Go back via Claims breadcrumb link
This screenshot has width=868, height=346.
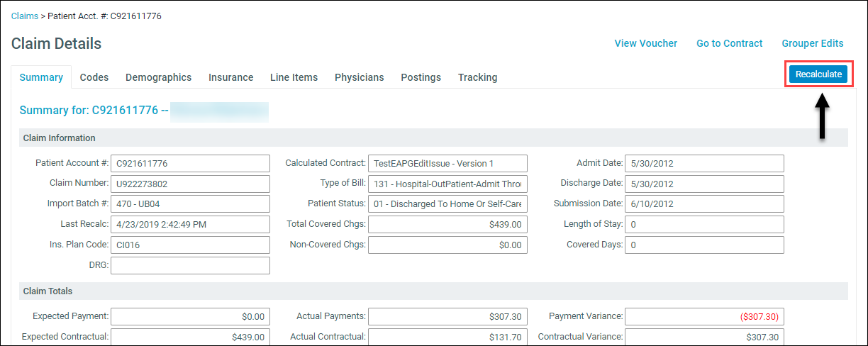[x=25, y=16]
